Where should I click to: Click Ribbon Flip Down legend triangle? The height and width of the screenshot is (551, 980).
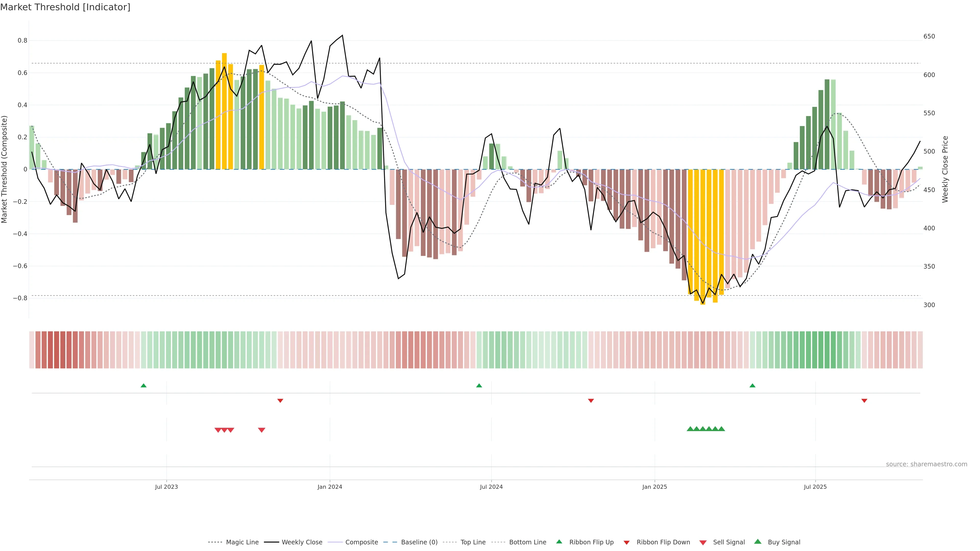pos(627,543)
